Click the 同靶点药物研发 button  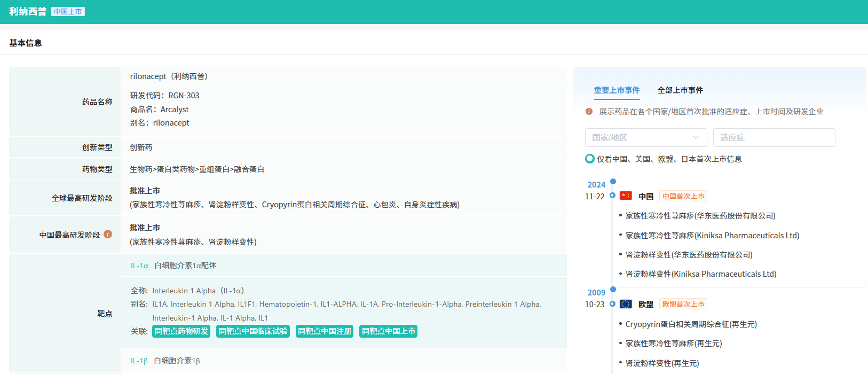click(x=182, y=331)
